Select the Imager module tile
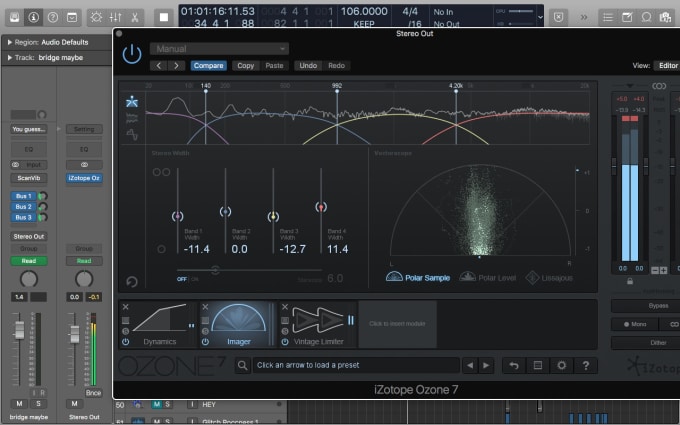 [x=239, y=325]
